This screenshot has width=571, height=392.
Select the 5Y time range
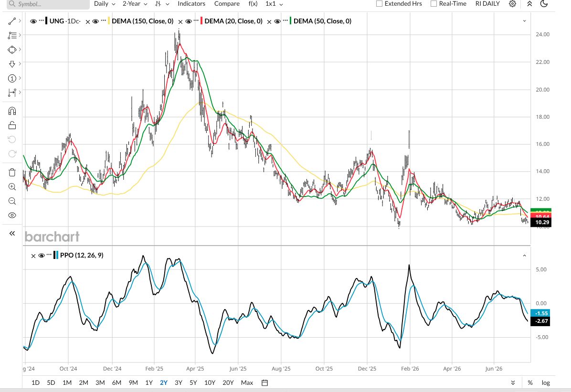click(x=193, y=382)
